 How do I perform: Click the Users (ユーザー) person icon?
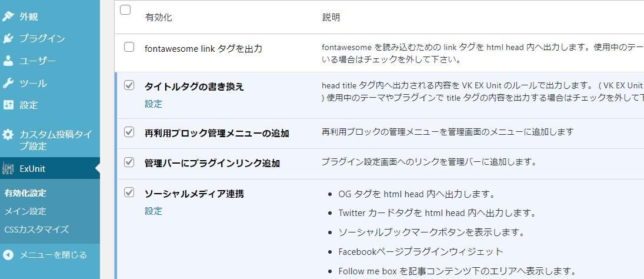(8, 61)
